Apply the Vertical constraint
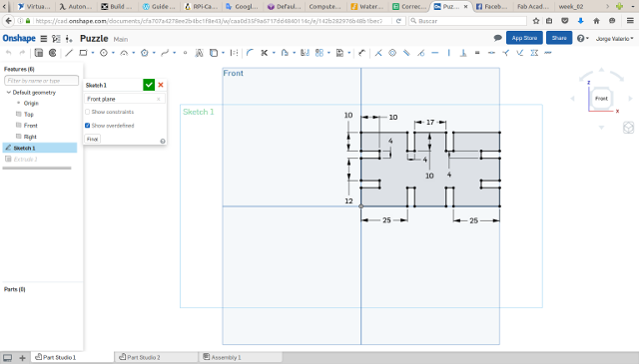This screenshot has width=639, height=364. (x=448, y=53)
